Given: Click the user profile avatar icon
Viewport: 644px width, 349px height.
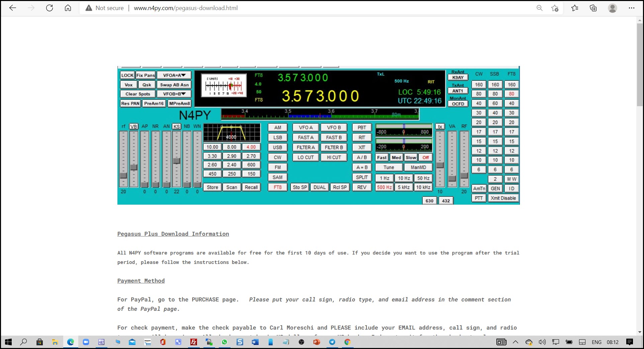Looking at the screenshot, I should pyautogui.click(x=612, y=8).
